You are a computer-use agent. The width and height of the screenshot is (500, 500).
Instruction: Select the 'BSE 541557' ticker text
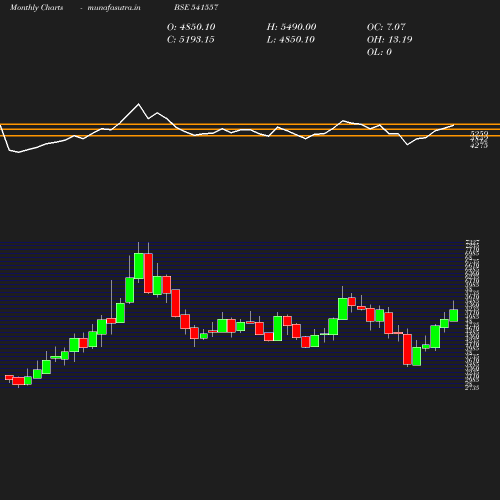[x=196, y=7]
